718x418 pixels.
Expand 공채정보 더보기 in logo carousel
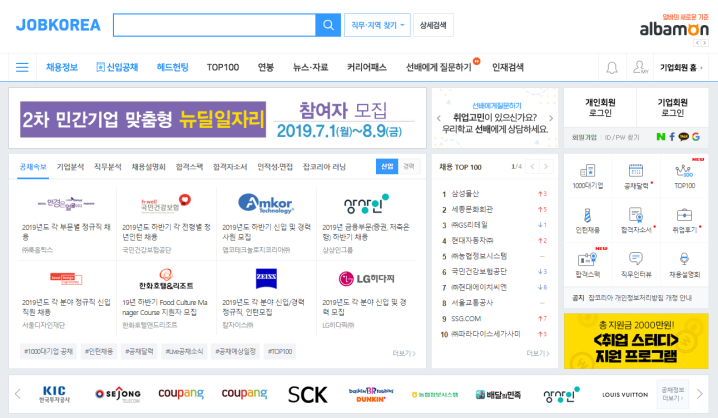click(x=673, y=394)
